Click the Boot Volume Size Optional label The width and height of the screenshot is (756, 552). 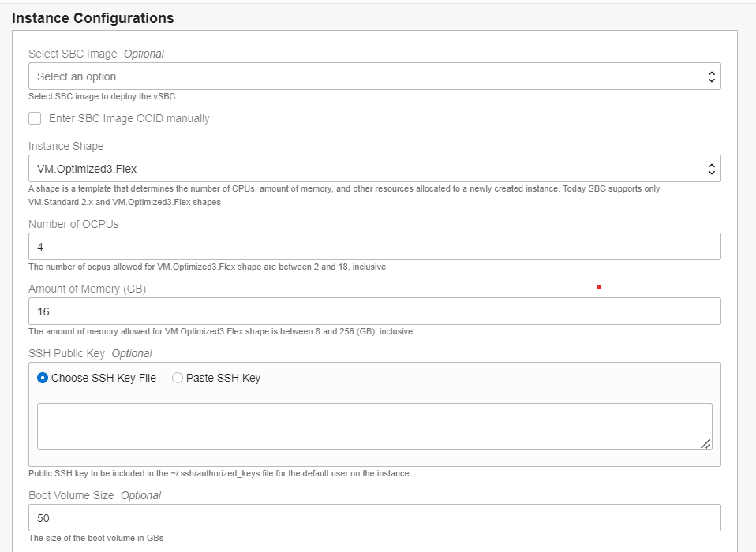tap(95, 495)
